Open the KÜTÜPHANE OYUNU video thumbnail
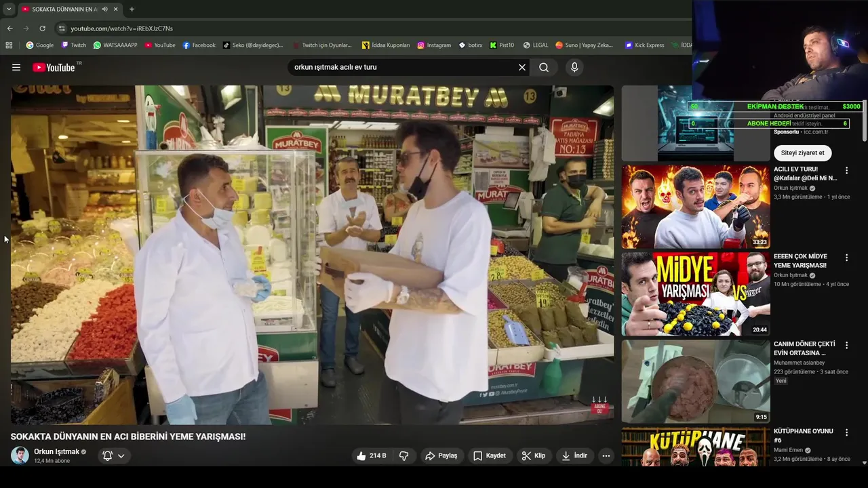This screenshot has width=868, height=488. coord(696,447)
